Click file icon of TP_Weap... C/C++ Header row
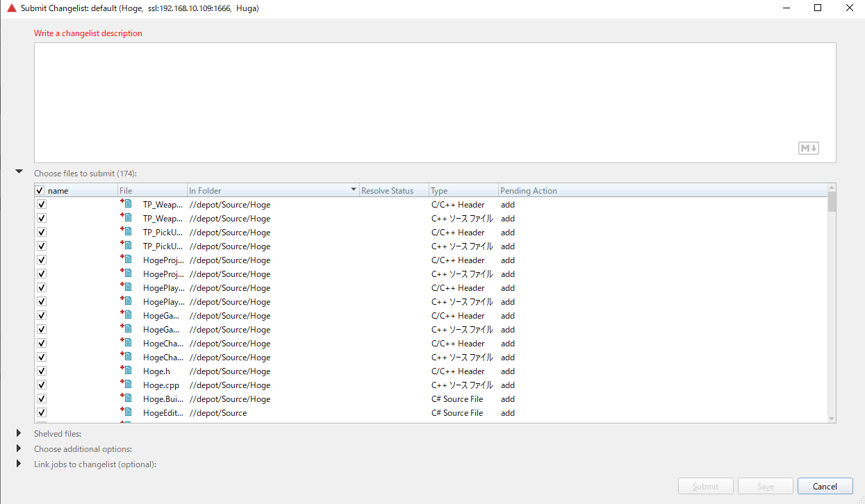 click(126, 203)
